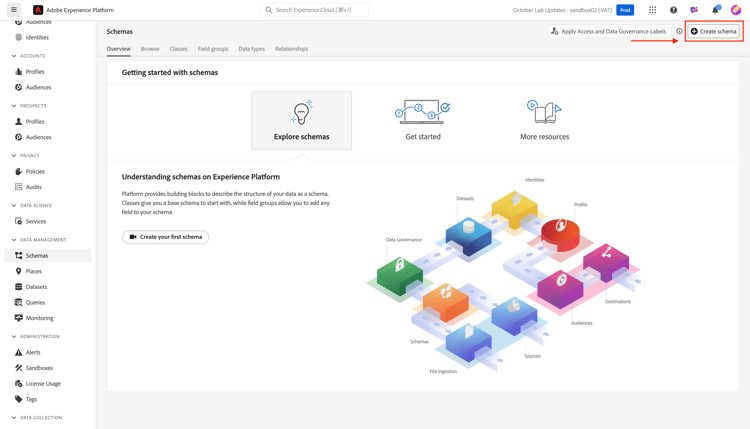750x429 pixels.
Task: Switch to the Field groups tab
Action: 213,49
